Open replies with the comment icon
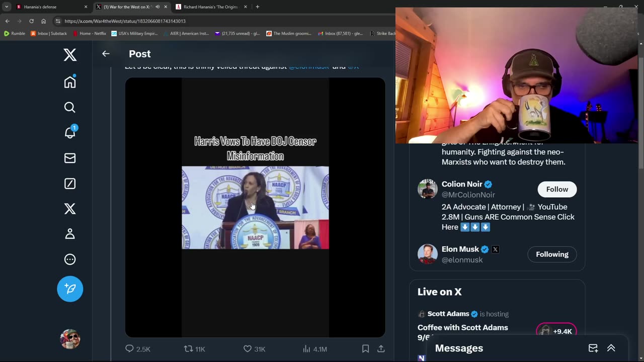 [x=129, y=348]
